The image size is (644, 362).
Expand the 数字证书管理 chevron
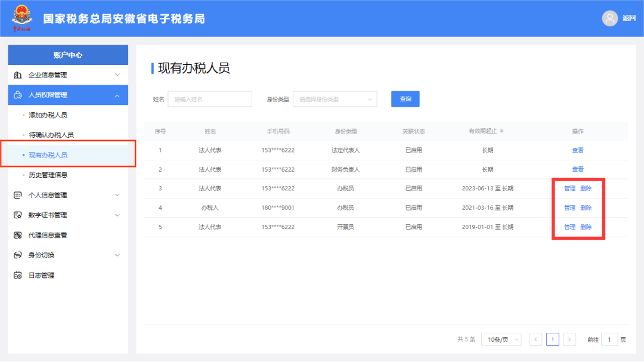117,215
